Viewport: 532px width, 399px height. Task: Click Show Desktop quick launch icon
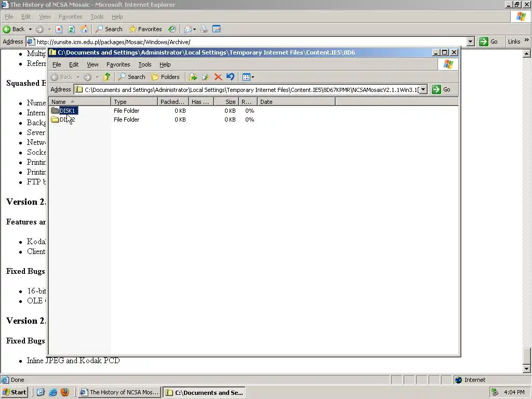(41, 392)
